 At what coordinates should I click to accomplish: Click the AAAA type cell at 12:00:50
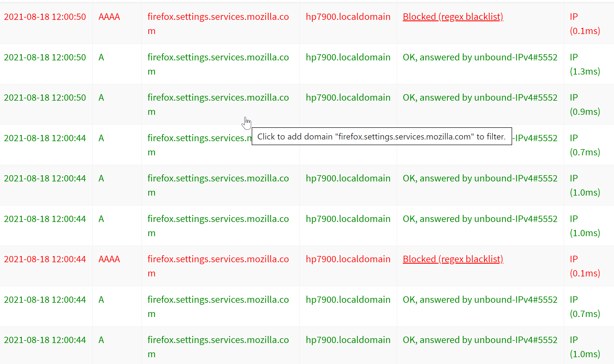coord(109,17)
